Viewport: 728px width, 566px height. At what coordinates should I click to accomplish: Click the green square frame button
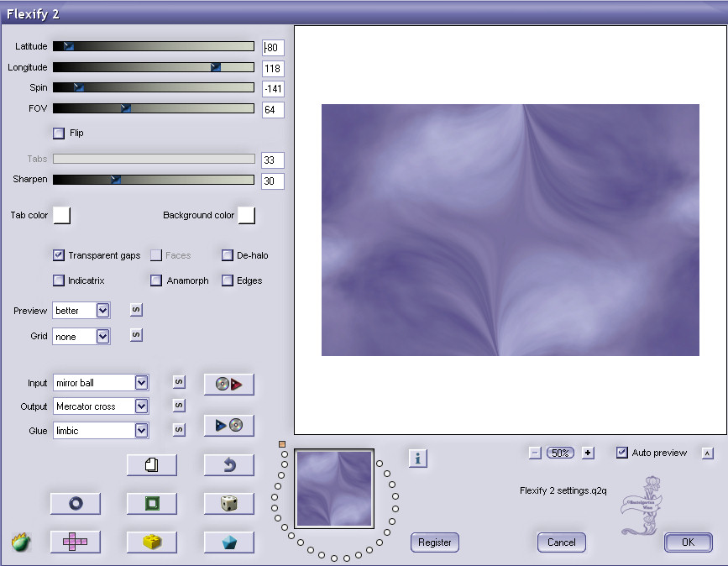(152, 503)
